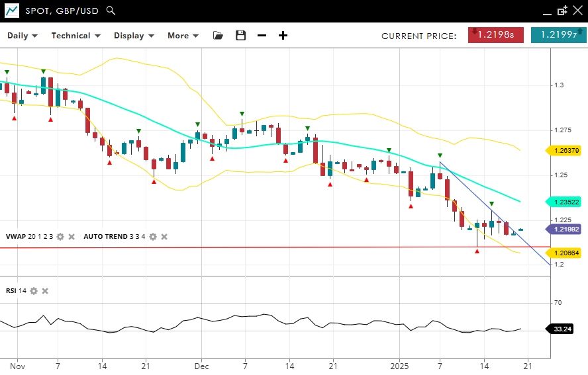588x375 pixels.
Task: Open the Display dropdown menu
Action: tap(134, 36)
